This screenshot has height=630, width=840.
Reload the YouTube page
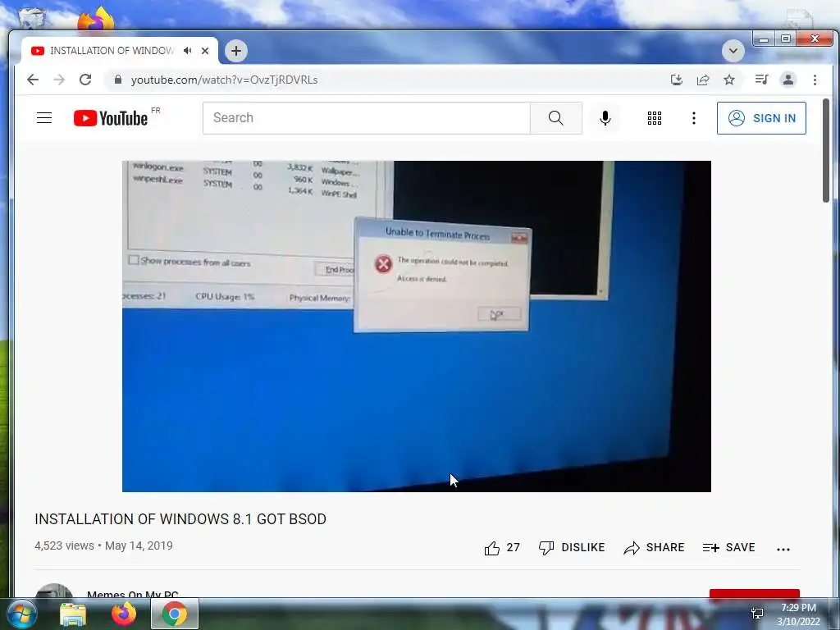(x=85, y=80)
